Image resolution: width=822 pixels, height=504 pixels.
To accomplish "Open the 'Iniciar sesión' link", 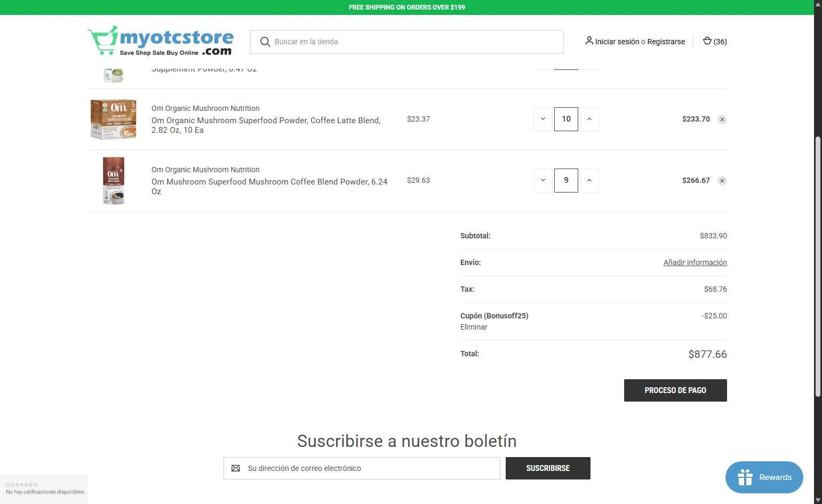I will [x=617, y=42].
